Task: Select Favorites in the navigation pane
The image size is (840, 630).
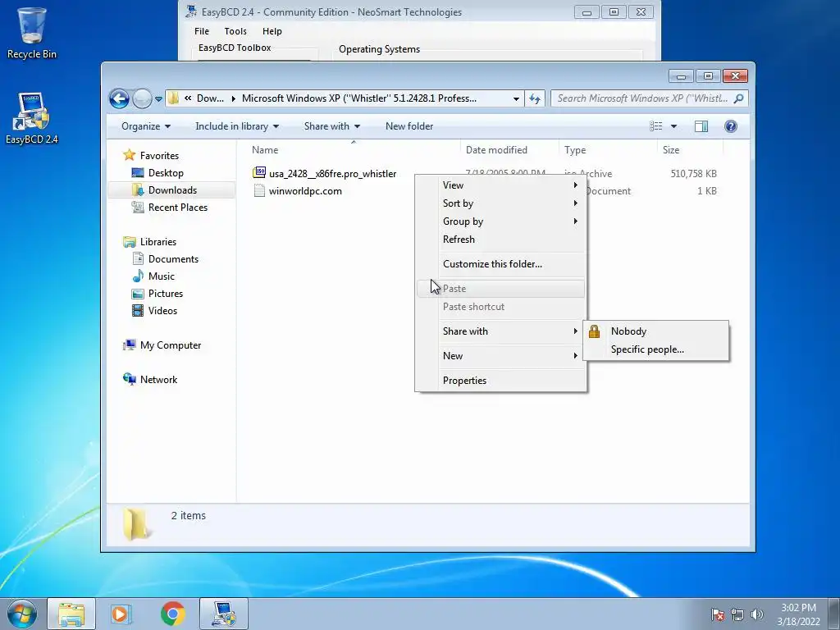Action: coord(159,155)
